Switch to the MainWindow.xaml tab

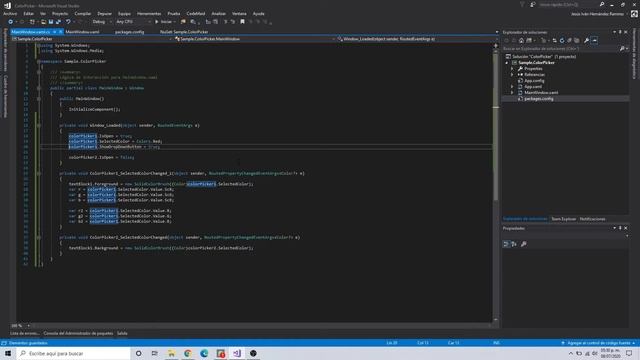[x=82, y=32]
